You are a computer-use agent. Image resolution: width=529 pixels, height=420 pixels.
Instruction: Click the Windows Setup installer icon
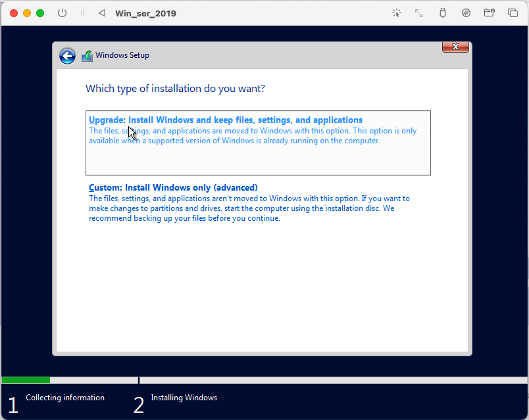(87, 56)
